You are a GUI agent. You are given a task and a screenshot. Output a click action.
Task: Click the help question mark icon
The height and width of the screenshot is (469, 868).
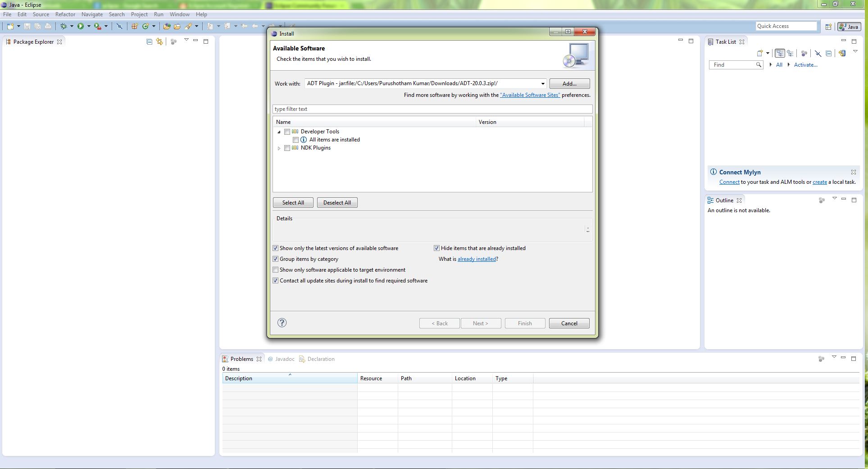pyautogui.click(x=282, y=323)
